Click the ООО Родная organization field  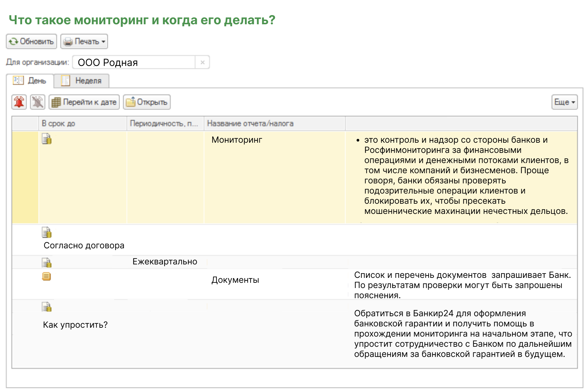click(x=134, y=62)
